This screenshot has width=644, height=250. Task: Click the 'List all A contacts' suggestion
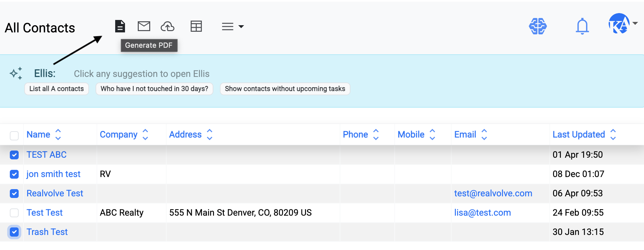point(57,89)
